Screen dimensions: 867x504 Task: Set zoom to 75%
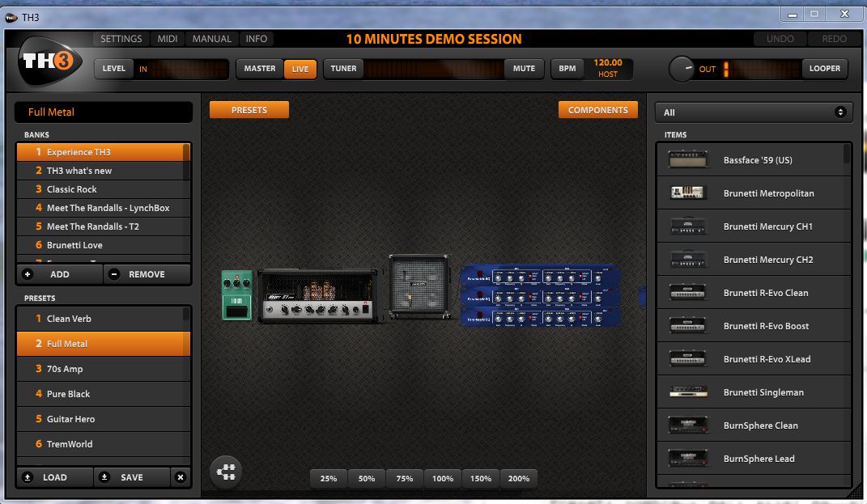point(405,479)
